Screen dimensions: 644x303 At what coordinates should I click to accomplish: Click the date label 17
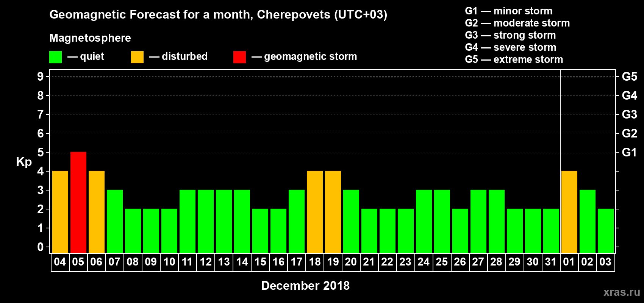pos(297,262)
